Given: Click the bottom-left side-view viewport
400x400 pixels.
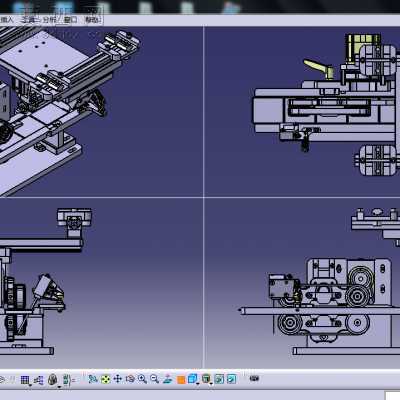Looking at the screenshot, I should point(101,283).
